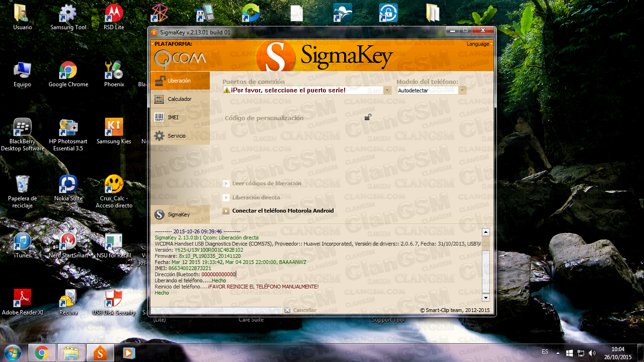Open the Equipo desktop icon
This screenshot has width=644, height=362.
[x=22, y=74]
